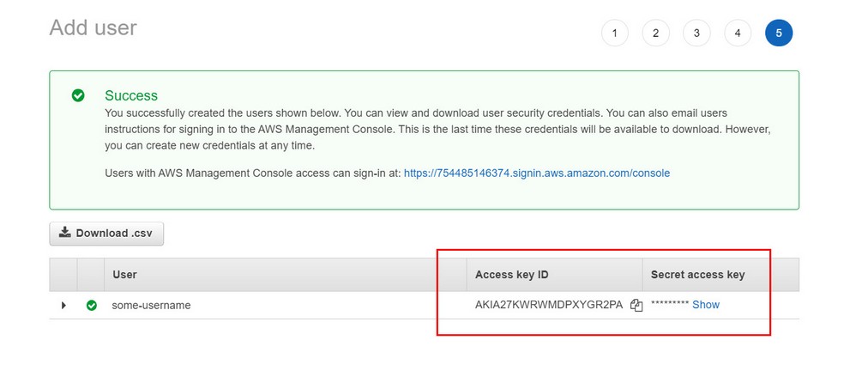The image size is (868, 389).
Task: Select step 3 circle
Action: [696, 33]
